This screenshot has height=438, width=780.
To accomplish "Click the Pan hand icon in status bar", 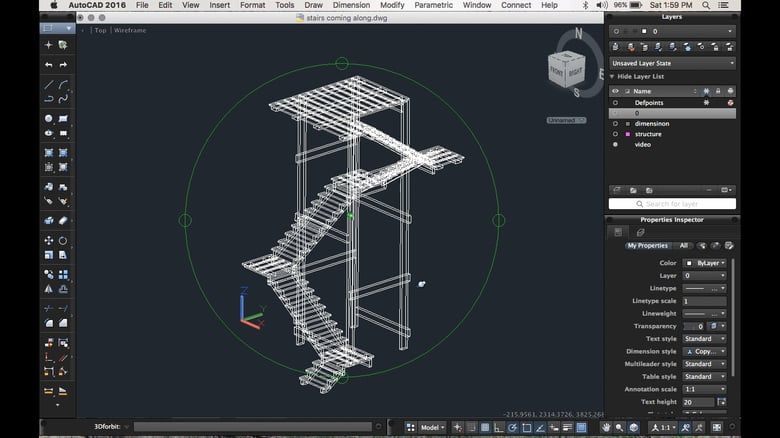I will (x=605, y=428).
